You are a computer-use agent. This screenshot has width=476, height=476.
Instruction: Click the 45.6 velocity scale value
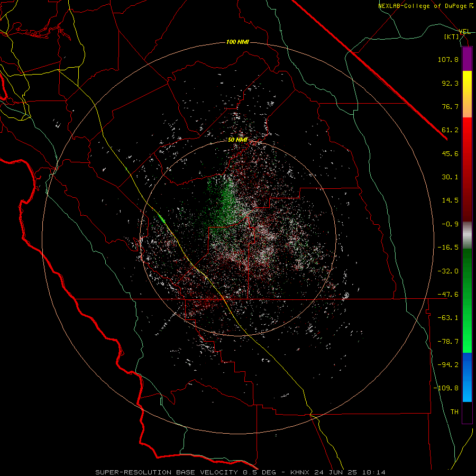coord(450,153)
